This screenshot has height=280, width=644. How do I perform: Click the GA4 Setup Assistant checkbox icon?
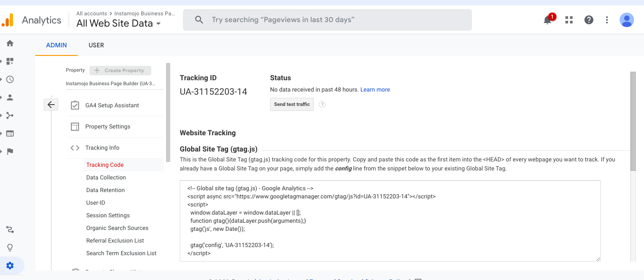(75, 105)
